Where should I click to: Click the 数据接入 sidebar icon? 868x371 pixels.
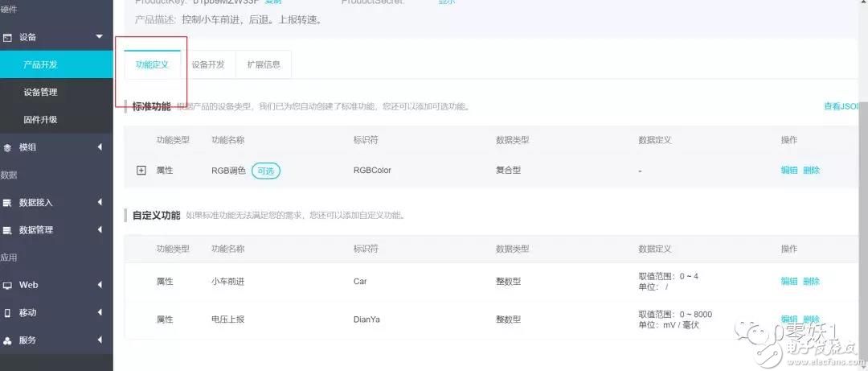[x=8, y=203]
